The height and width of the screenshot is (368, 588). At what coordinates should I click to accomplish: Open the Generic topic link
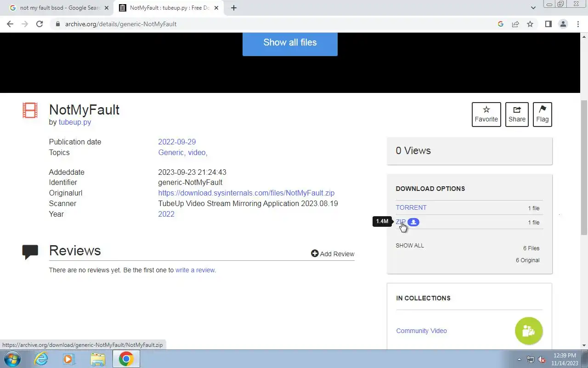point(171,153)
